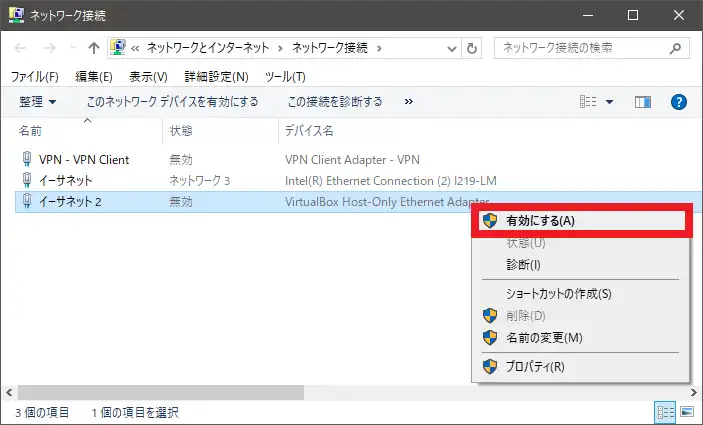Click the VPN - VPN Client adapter icon
This screenshot has height=425, width=703.
point(27,159)
